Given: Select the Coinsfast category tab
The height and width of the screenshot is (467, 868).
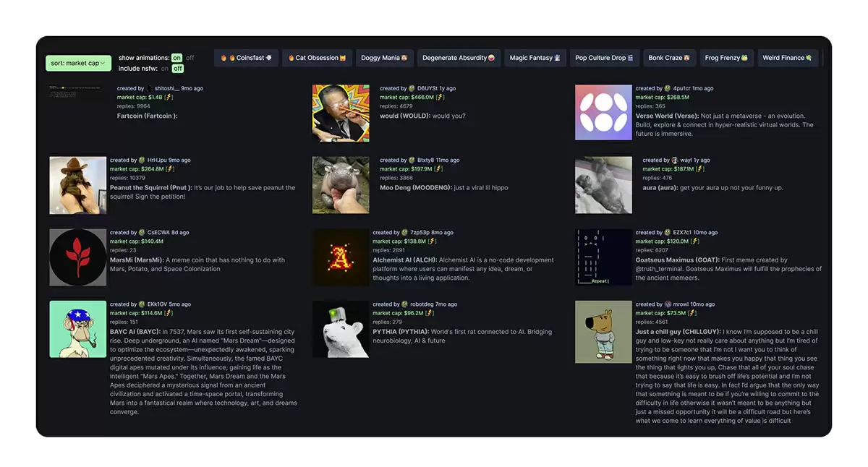Looking at the screenshot, I should (x=247, y=58).
